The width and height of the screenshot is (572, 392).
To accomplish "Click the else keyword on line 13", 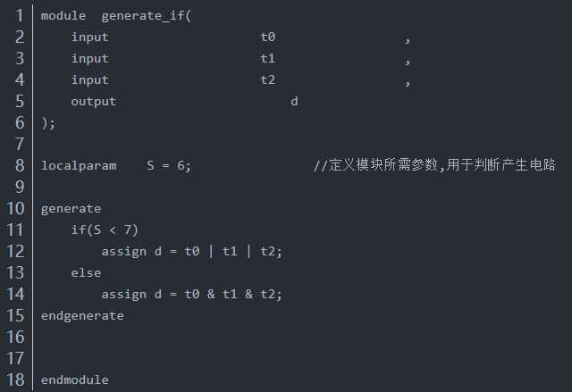I will click(86, 273).
